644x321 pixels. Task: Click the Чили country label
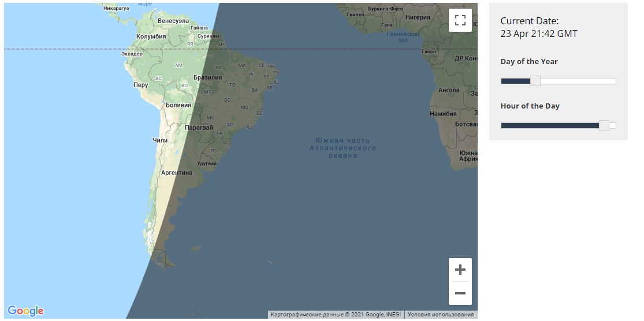(160, 140)
